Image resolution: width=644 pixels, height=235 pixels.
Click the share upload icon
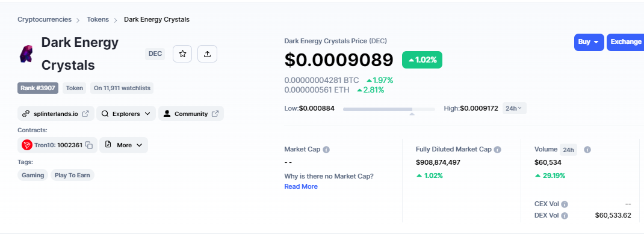[208, 53]
